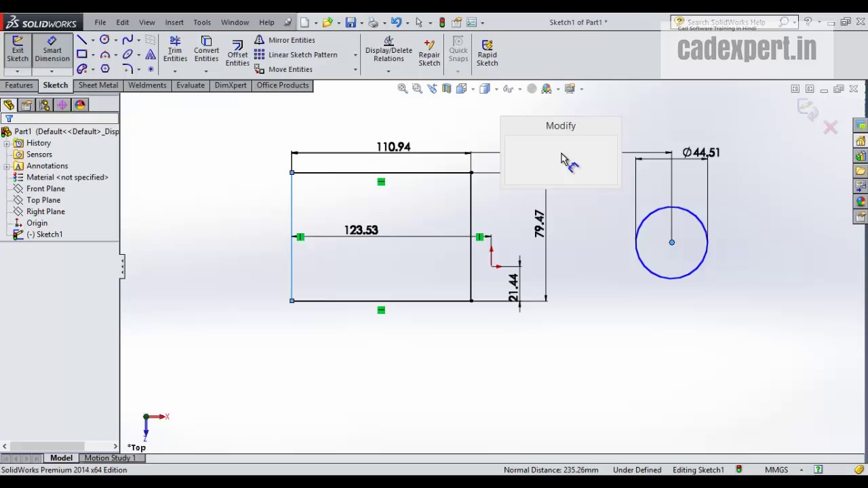Expand the Annotations tree node
868x488 pixels.
[6, 166]
